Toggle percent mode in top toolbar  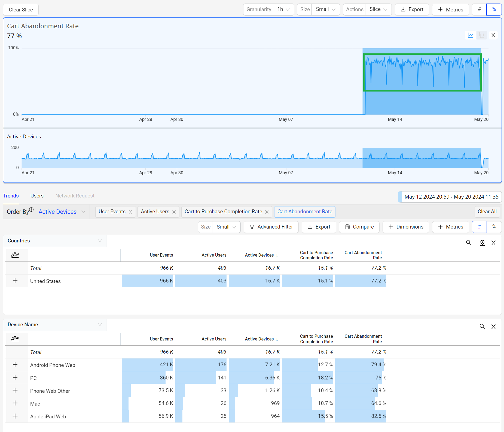pos(494,10)
